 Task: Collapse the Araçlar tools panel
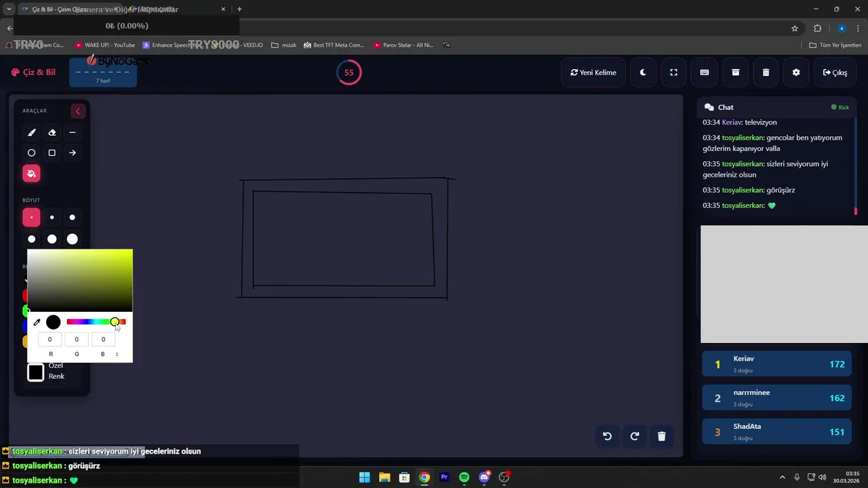(77, 111)
